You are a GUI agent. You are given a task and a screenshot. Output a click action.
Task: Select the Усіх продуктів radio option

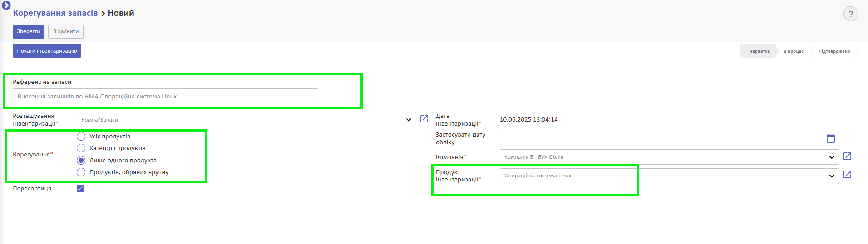tap(81, 136)
